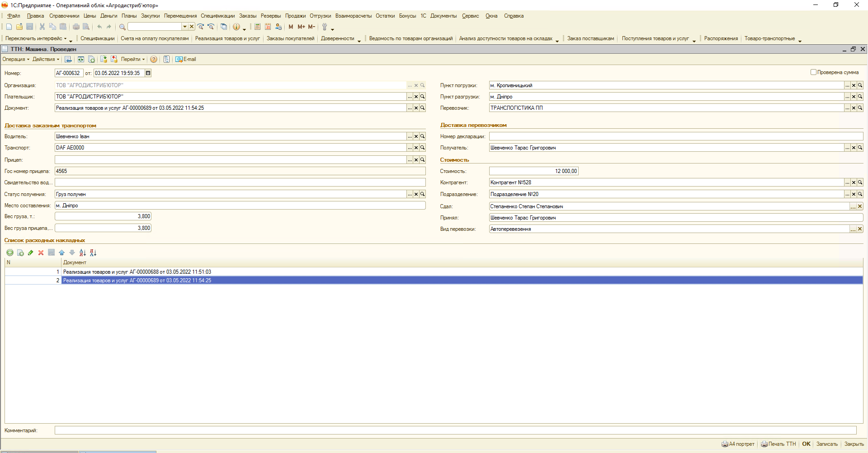Edit the current row using the pencil icon
The height and width of the screenshot is (453, 868).
[x=30, y=252]
